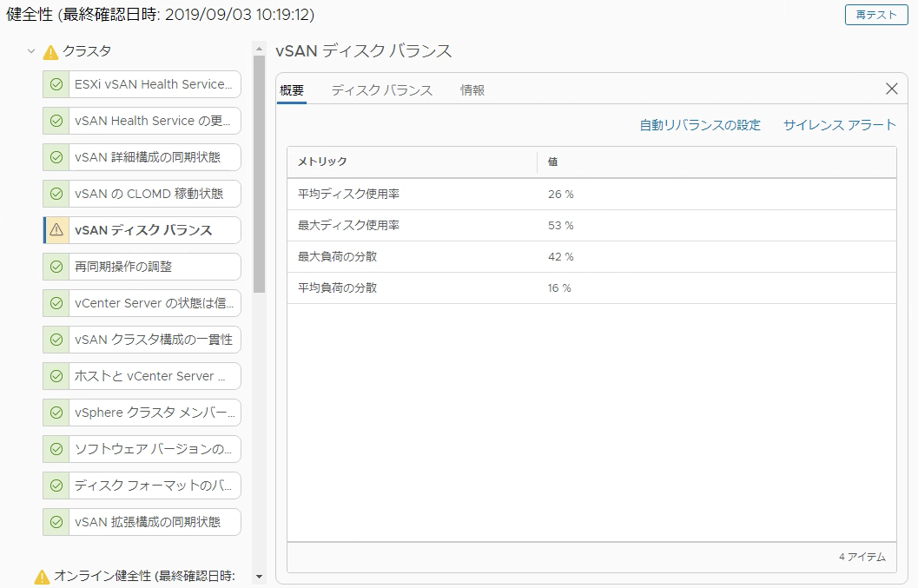Collapse the クラスタ tree group
918x588 pixels.
[31, 51]
